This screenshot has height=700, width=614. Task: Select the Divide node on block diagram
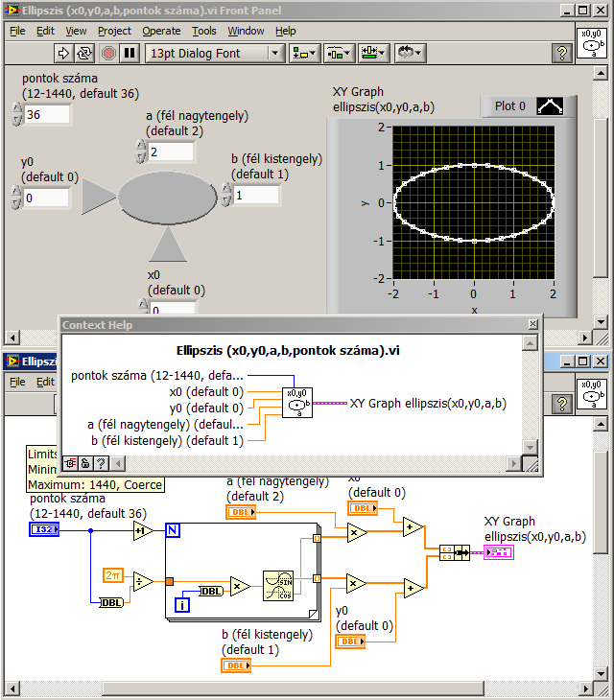(143, 582)
